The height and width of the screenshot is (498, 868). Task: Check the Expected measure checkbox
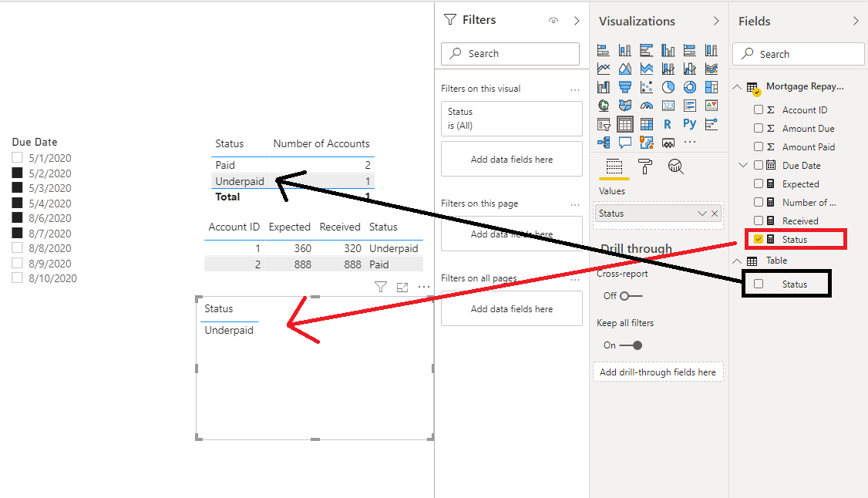point(759,183)
